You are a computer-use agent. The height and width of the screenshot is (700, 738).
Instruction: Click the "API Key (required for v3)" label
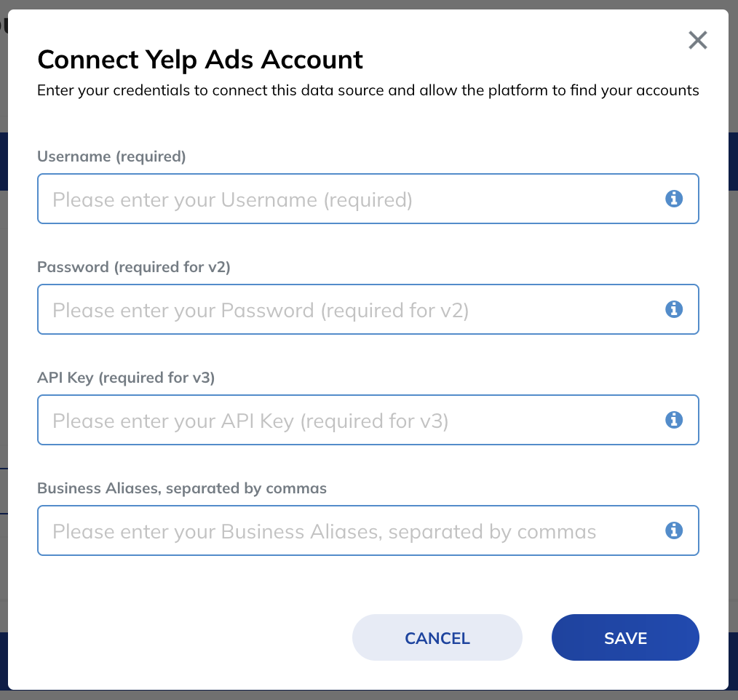click(x=126, y=377)
